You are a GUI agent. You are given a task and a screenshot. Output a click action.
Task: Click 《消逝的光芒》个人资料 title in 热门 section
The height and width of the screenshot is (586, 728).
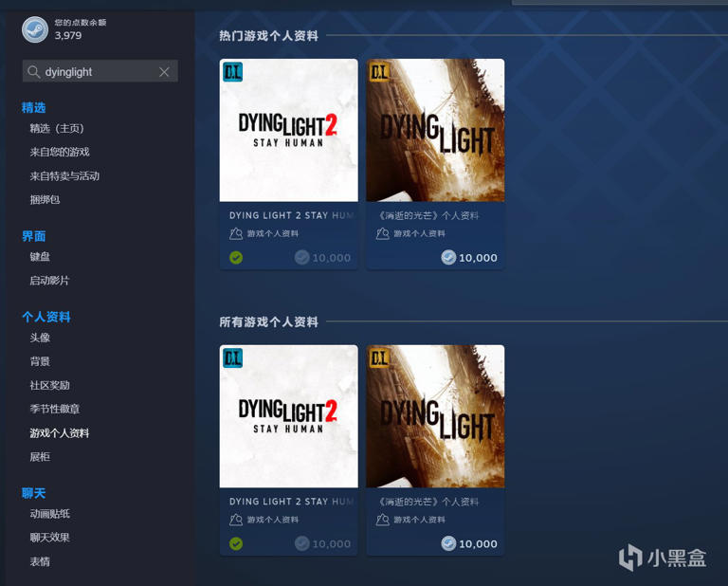pos(428,215)
